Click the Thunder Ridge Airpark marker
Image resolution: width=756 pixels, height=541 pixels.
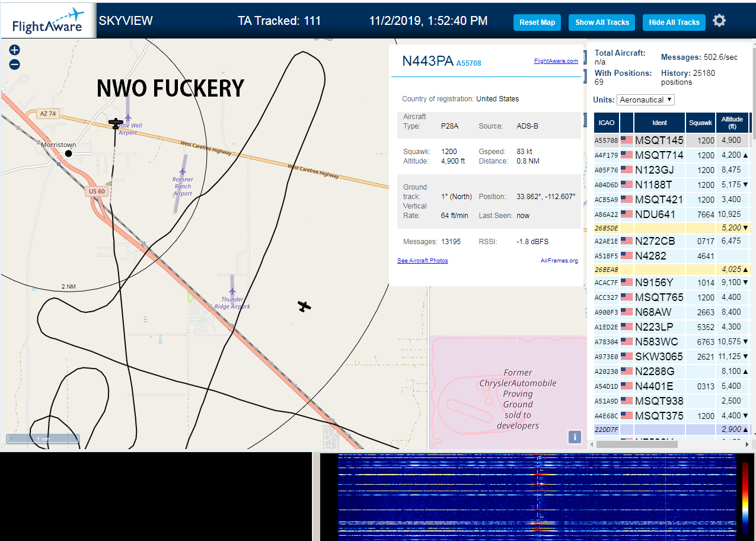point(232,292)
